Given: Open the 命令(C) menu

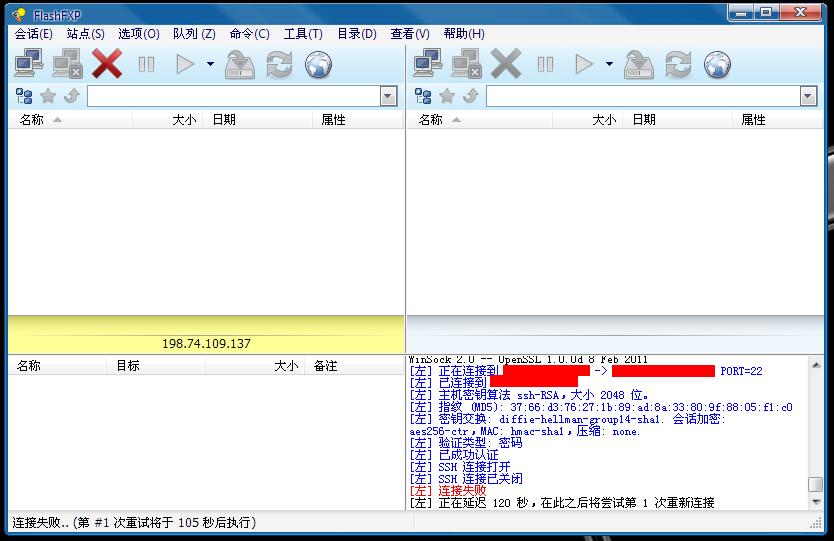Looking at the screenshot, I should (249, 34).
